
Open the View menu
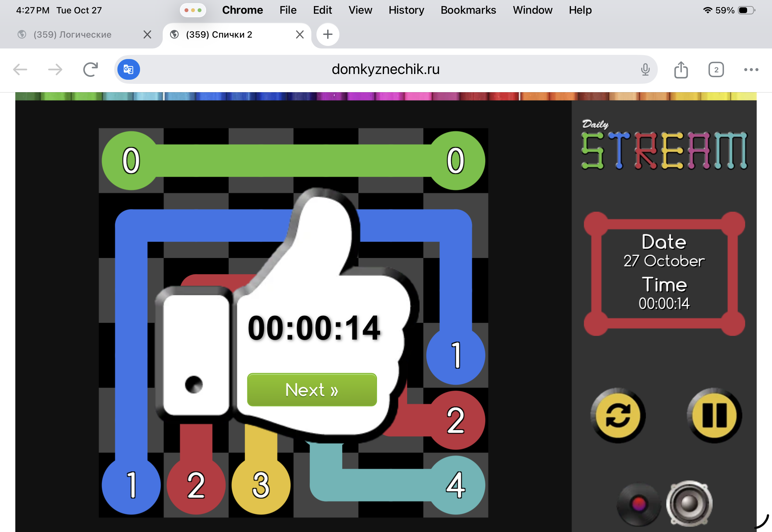tap(360, 10)
